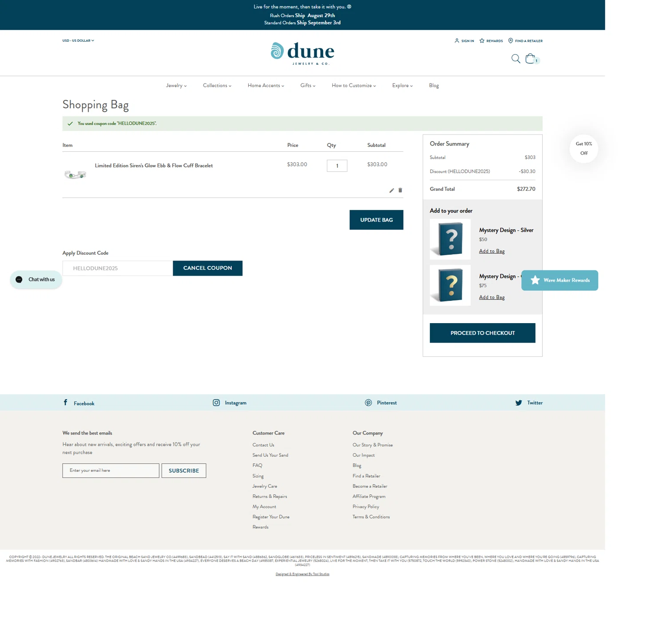Click the Dune Jewelry logo
Image resolution: width=666 pixels, height=644 pixels.
302,54
